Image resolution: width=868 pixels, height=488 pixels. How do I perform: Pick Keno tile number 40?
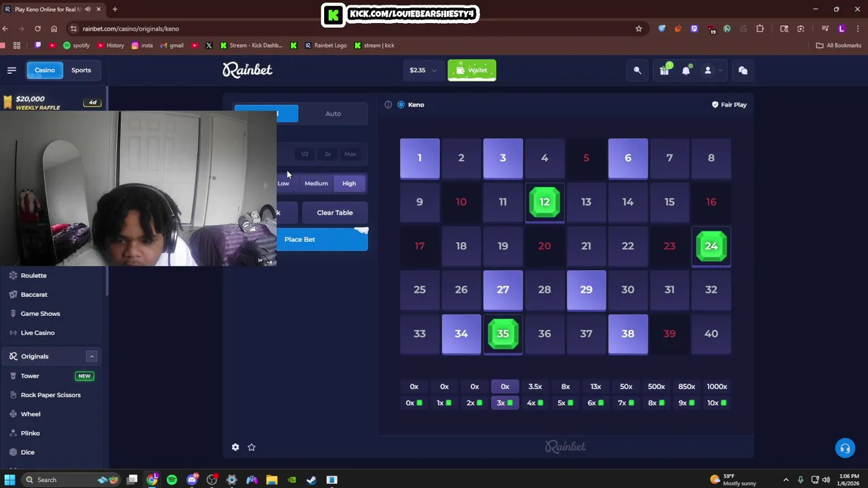click(x=711, y=334)
